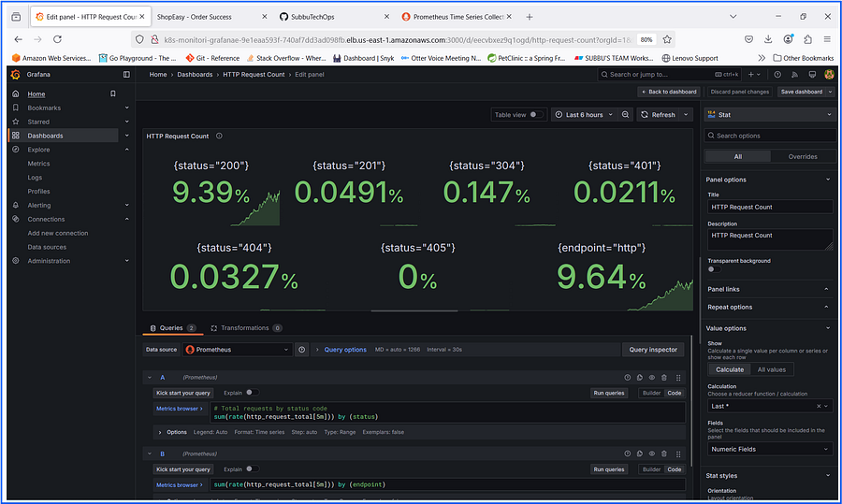Select the Overrides tab
842x504 pixels.
pos(803,157)
